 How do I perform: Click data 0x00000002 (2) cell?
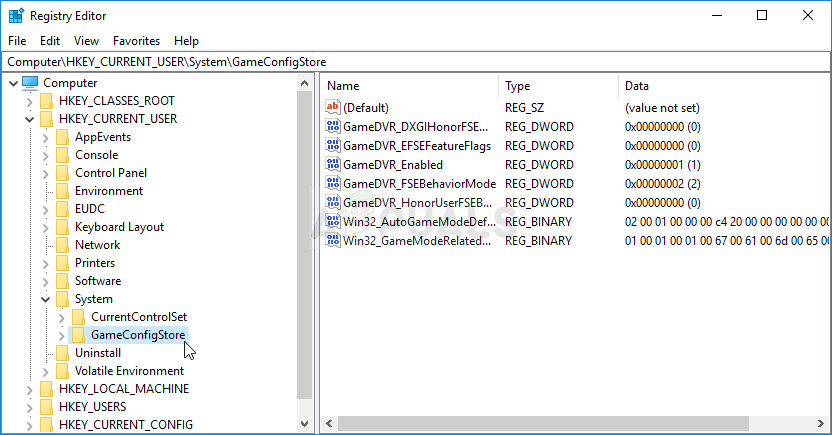tap(663, 184)
